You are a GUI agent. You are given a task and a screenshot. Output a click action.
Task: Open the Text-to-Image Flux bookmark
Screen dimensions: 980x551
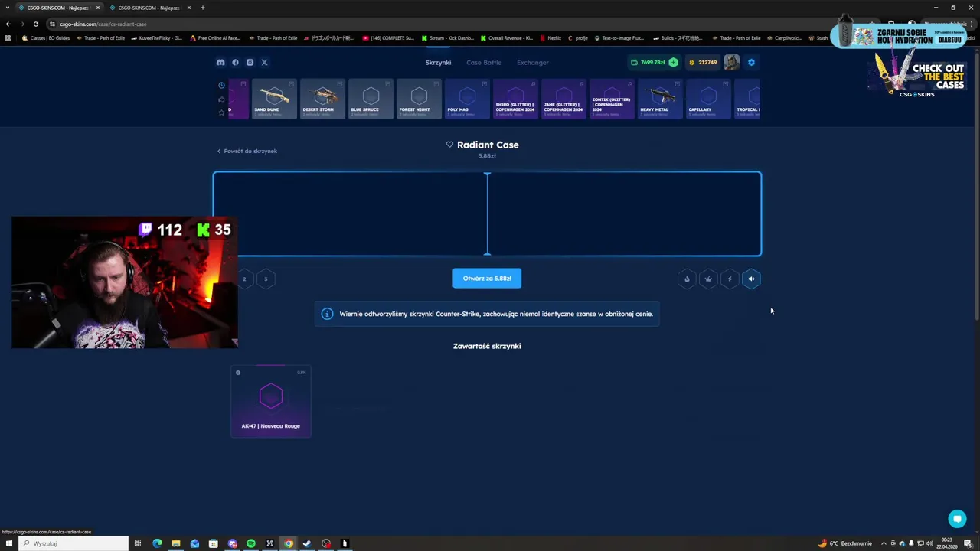[620, 37]
